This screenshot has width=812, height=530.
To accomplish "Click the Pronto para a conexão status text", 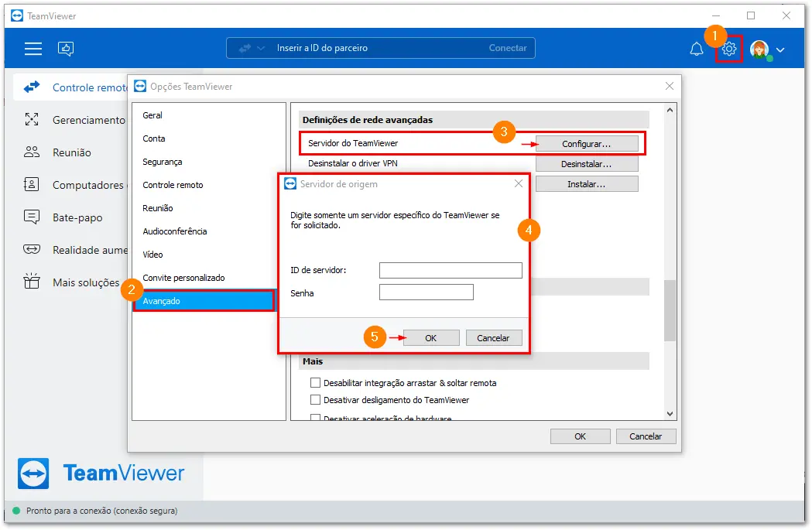I will (101, 511).
